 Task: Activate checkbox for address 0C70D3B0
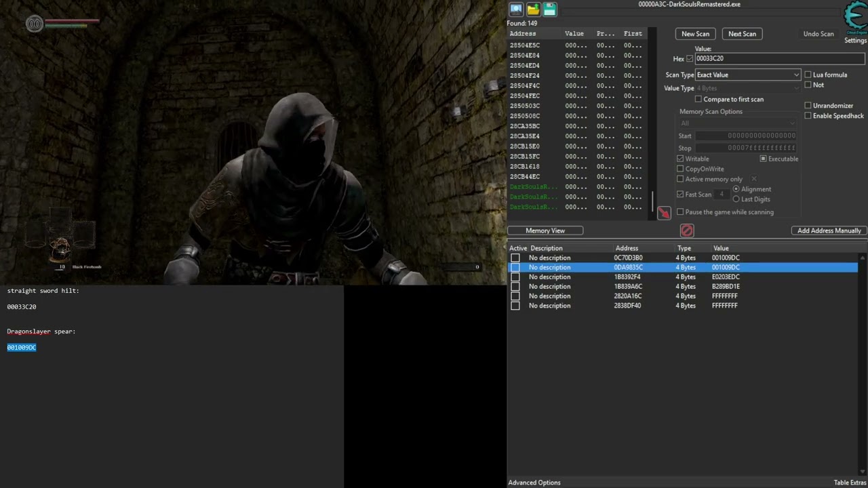coord(515,258)
